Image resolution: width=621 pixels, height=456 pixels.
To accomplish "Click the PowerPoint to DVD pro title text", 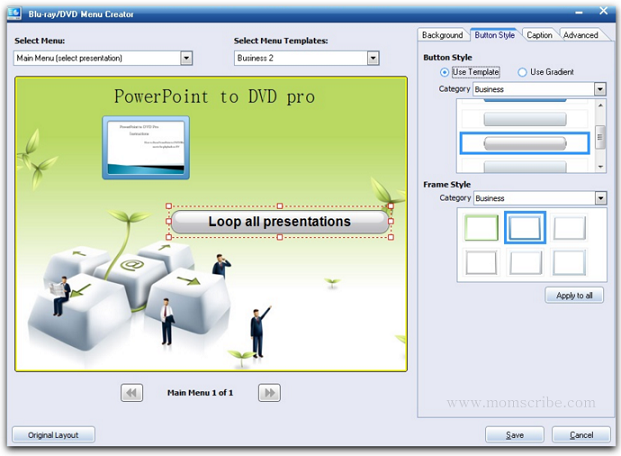I will (x=214, y=96).
